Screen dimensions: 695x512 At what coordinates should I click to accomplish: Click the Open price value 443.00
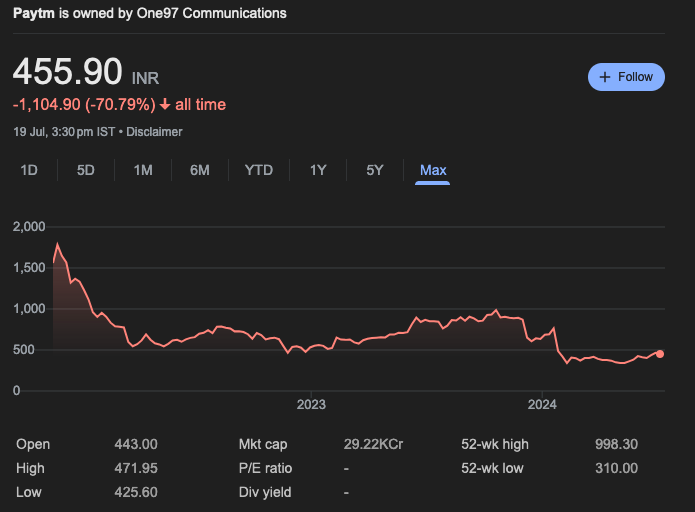point(137,444)
